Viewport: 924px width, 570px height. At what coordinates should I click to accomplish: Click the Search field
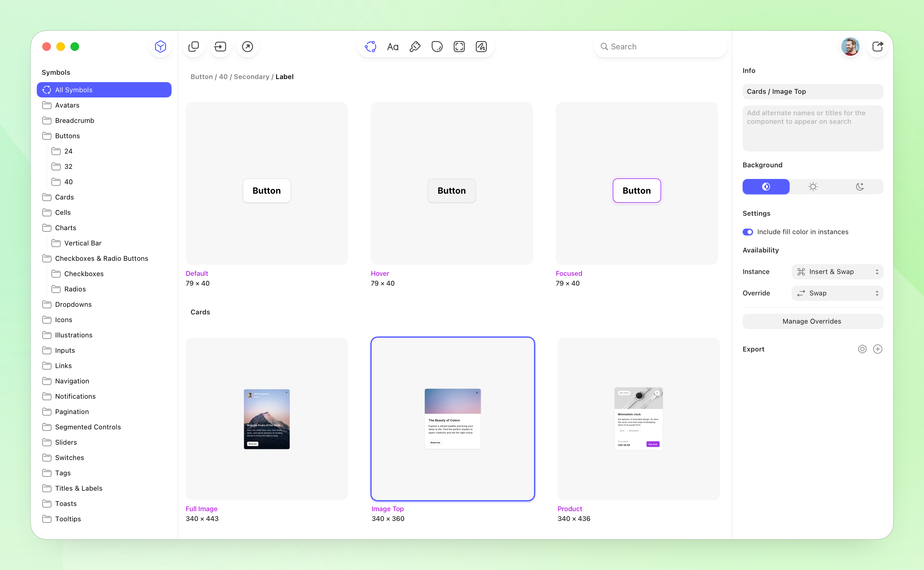coord(660,46)
